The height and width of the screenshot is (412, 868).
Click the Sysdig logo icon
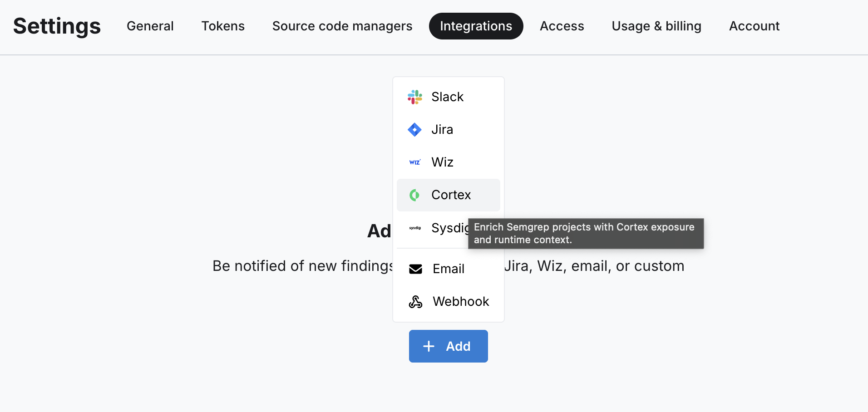point(414,228)
